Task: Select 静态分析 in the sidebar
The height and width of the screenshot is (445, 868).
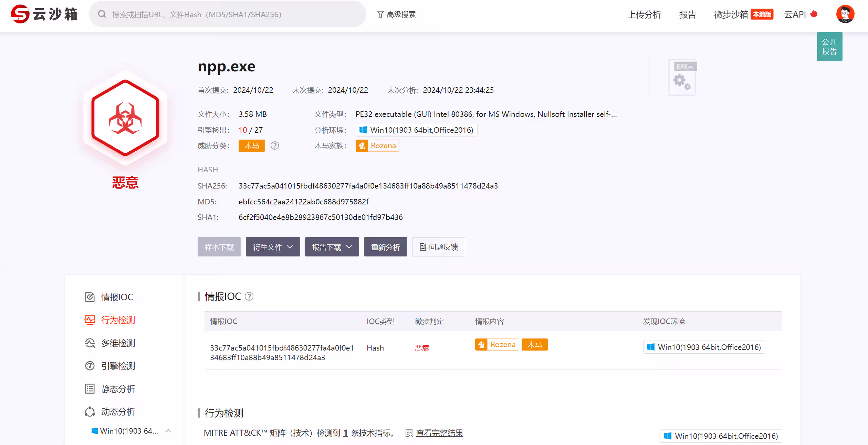Action: (118, 389)
